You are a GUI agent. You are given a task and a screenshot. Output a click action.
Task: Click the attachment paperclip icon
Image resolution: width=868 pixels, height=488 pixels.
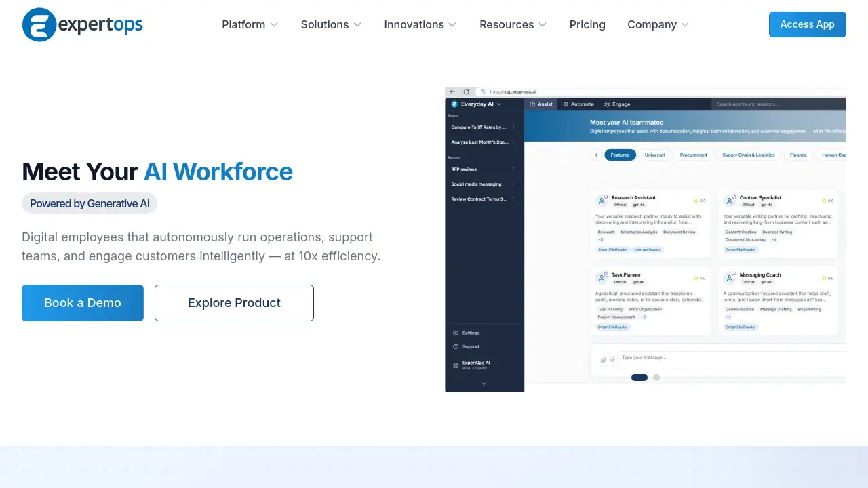click(604, 360)
